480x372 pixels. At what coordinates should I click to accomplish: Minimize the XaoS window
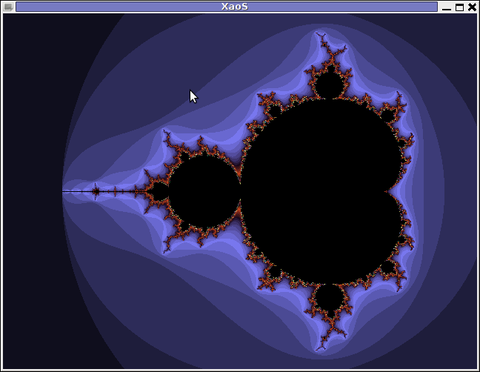pos(446,7)
